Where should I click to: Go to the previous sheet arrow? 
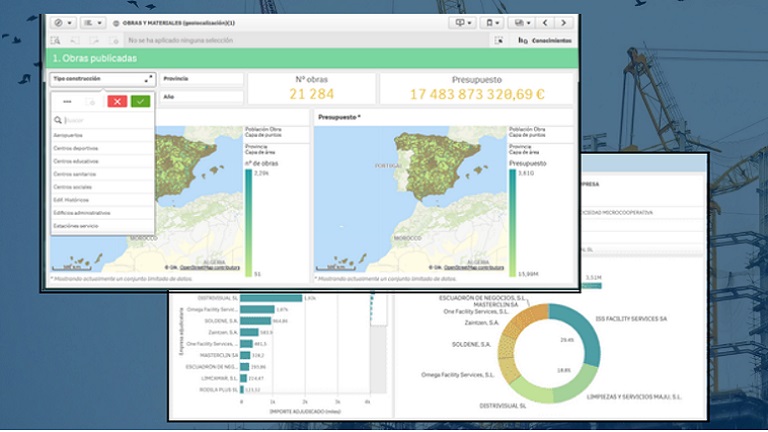(546, 22)
